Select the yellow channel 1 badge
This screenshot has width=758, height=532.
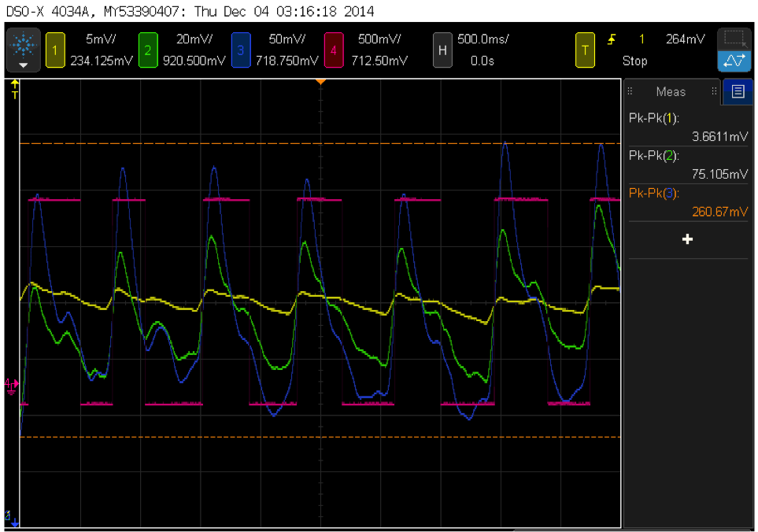pos(55,50)
